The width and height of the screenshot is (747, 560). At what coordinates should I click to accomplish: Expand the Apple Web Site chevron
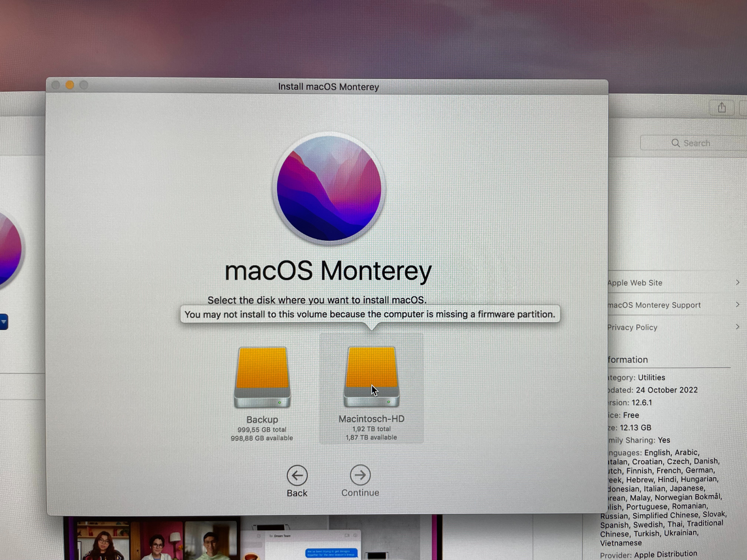point(738,282)
